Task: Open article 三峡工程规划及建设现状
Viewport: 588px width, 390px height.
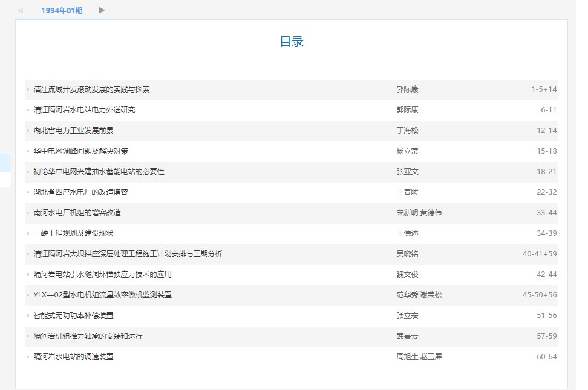Action: [74, 233]
